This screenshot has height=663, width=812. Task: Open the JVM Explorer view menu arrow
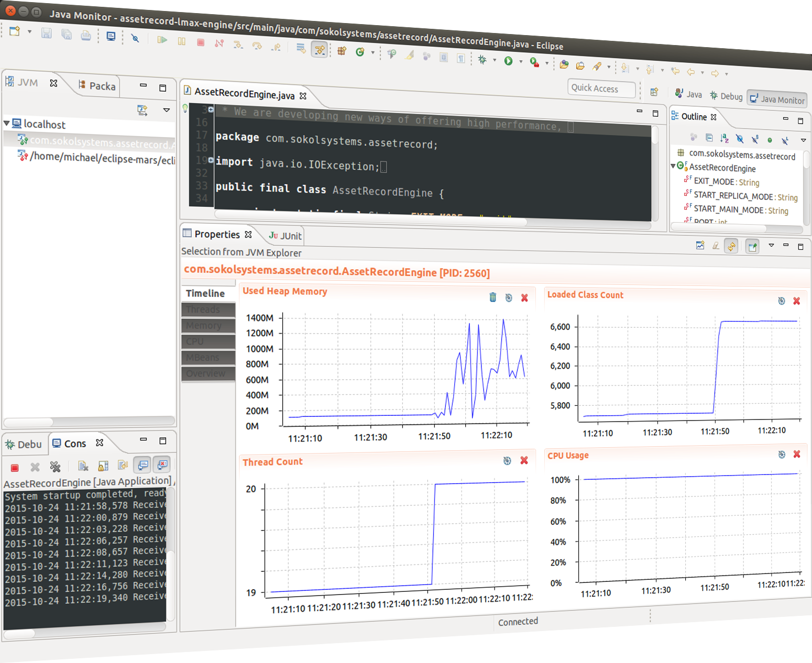pos(167,110)
